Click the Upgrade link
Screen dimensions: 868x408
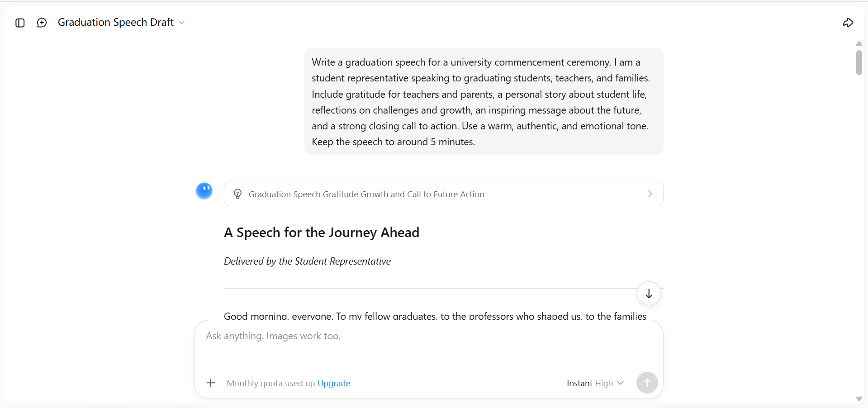point(334,383)
